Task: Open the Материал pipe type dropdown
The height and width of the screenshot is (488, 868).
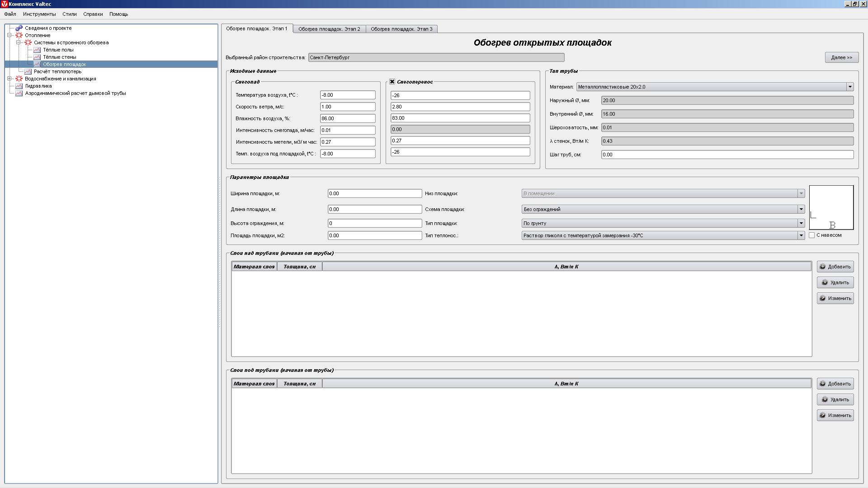Action: 849,87
